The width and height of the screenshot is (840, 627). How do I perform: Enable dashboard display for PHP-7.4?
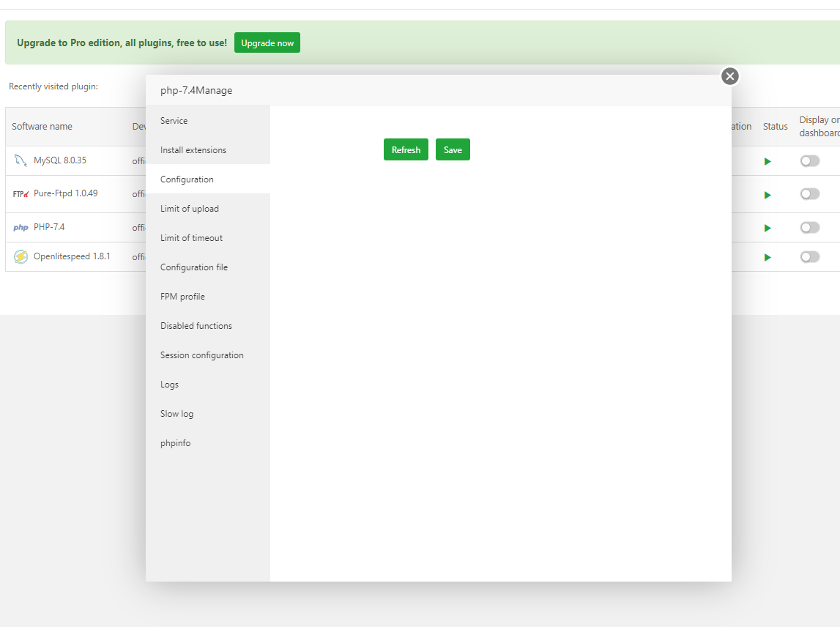(x=809, y=227)
